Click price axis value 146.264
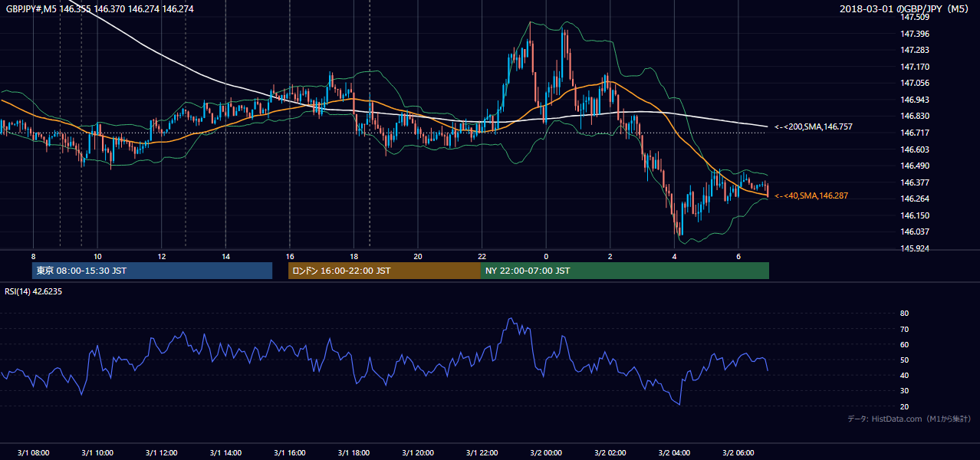Viewport: 980px width, 460px height. point(915,199)
